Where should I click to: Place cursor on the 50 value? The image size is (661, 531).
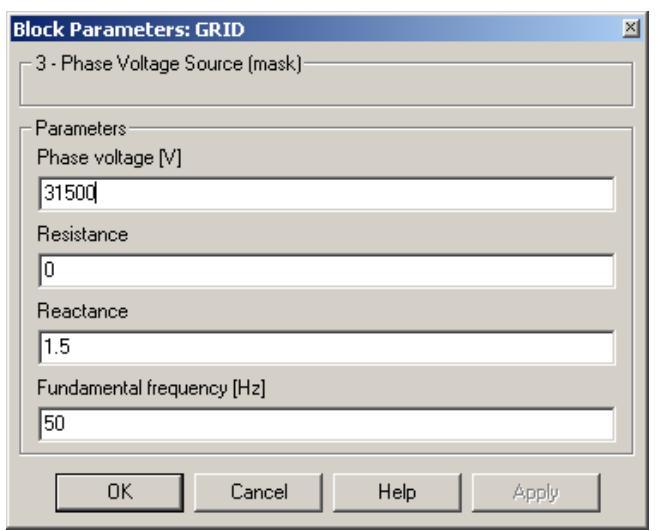[x=51, y=424]
